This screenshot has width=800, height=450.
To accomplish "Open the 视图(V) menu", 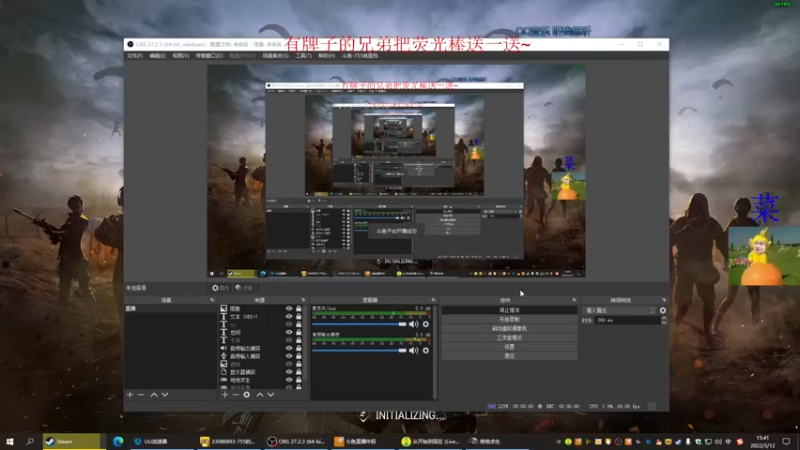I will point(181,56).
